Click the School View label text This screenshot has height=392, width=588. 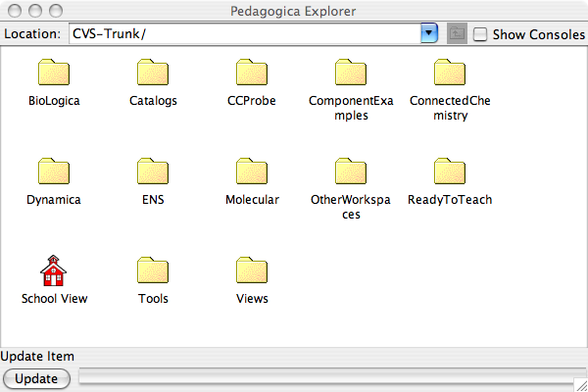54,299
